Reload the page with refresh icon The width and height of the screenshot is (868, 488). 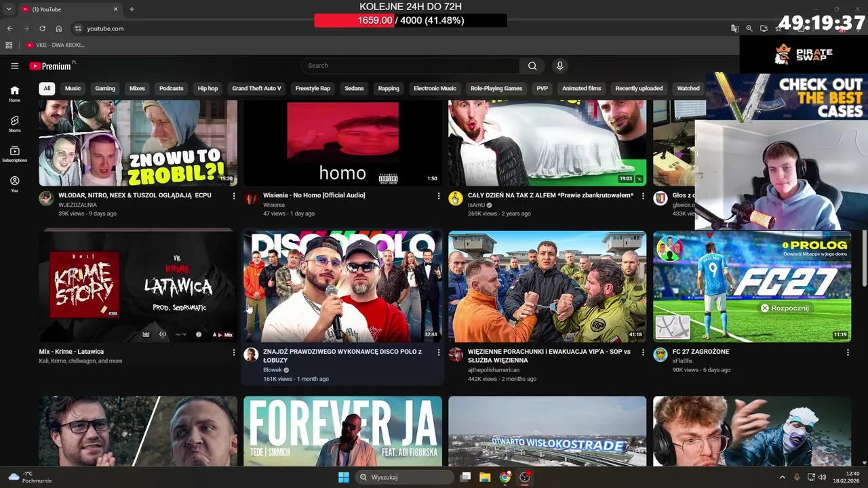pyautogui.click(x=42, y=28)
